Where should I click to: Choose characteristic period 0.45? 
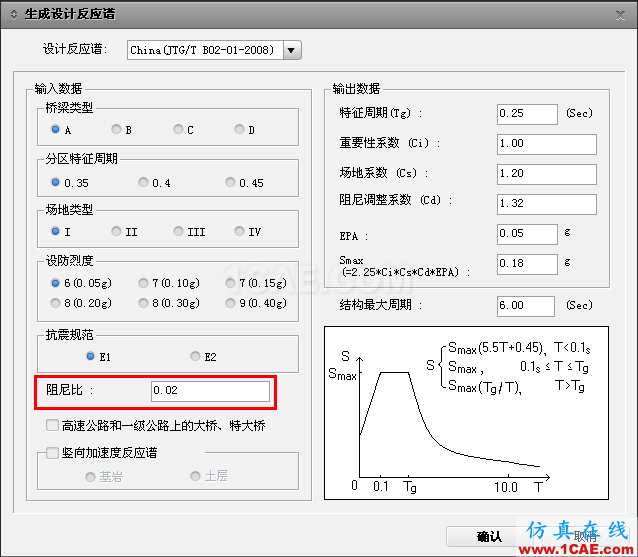pyautogui.click(x=230, y=182)
